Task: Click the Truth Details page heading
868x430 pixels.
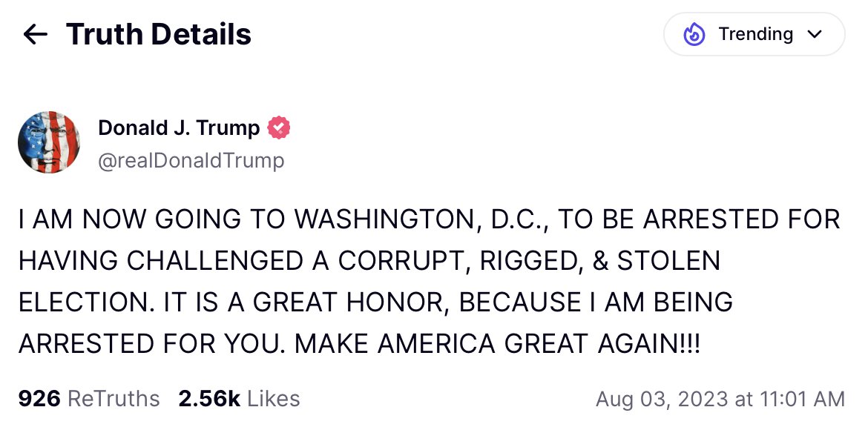Action: (x=159, y=34)
